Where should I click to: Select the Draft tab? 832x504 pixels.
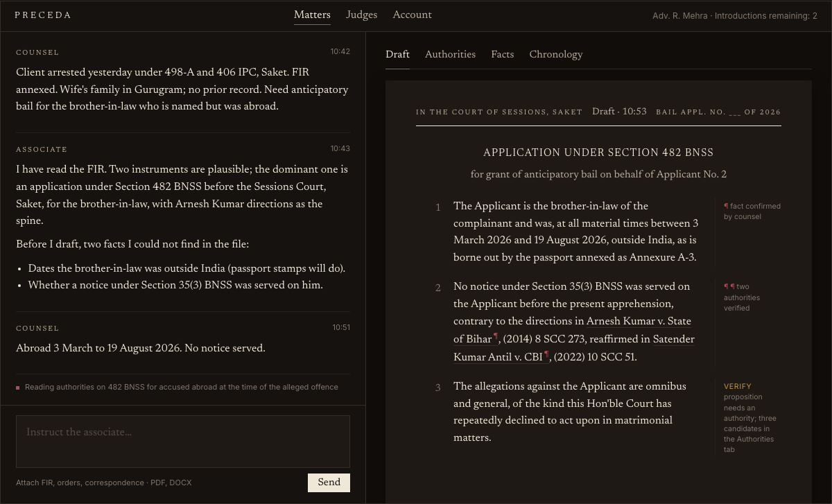(397, 55)
